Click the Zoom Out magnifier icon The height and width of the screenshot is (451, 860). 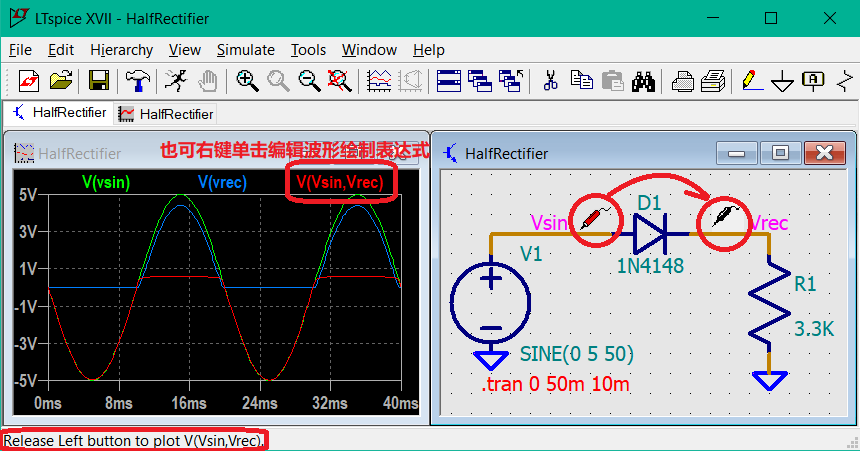(x=310, y=81)
